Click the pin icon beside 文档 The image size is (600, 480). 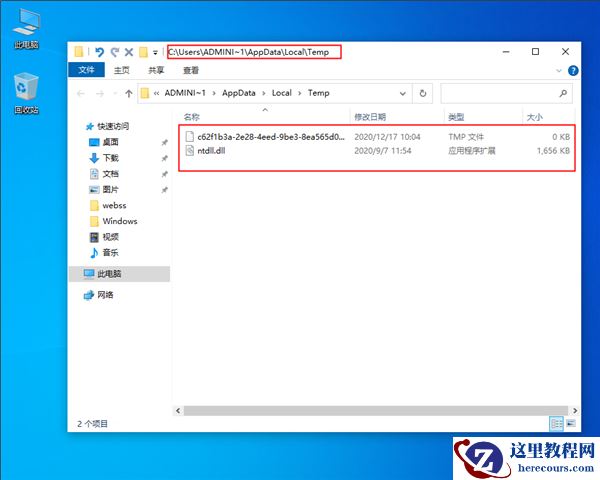(165, 174)
